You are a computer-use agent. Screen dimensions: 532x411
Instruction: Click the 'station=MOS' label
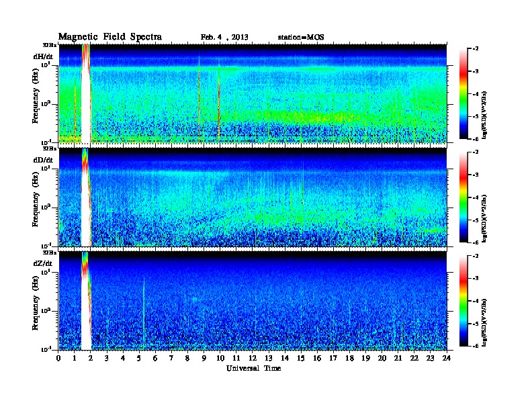point(301,38)
